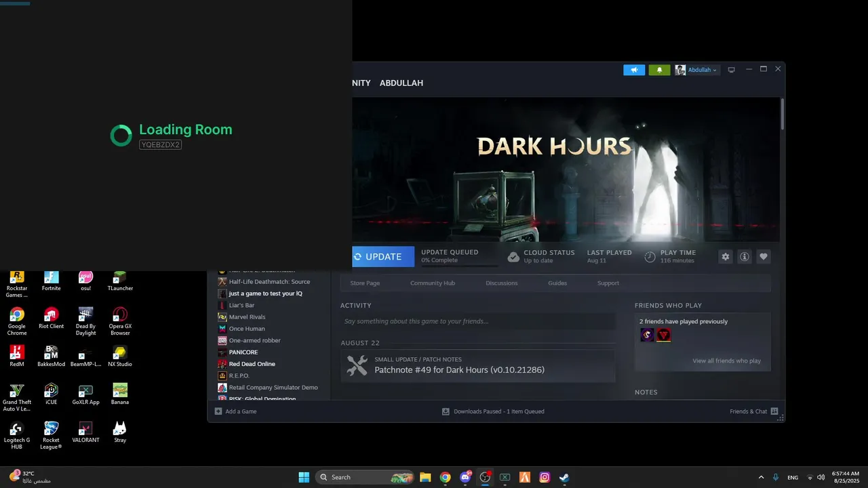Screen dimensions: 868x488
Task: Select One-armed robber in library list
Action: point(254,340)
